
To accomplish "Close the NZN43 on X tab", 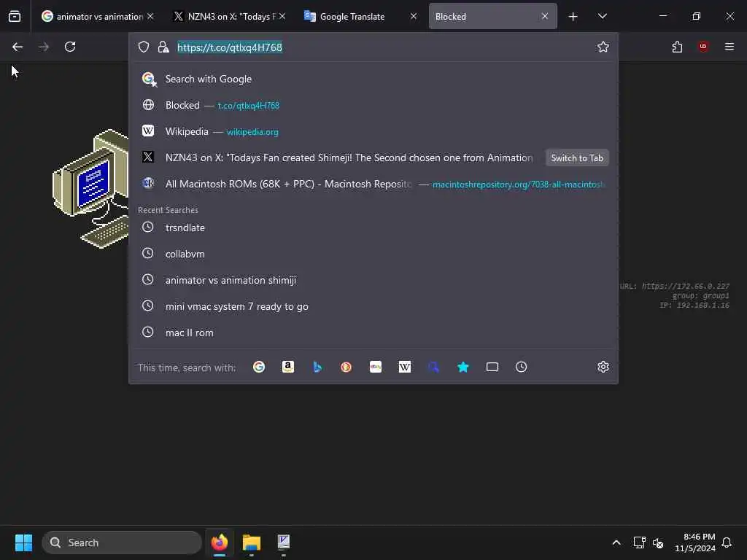I will pos(282,16).
